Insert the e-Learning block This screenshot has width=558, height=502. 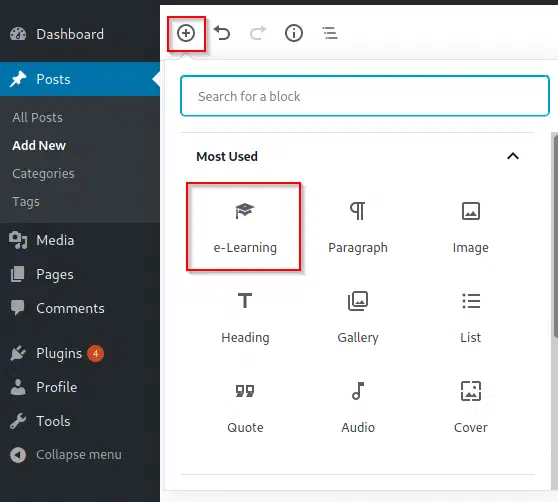(x=244, y=227)
